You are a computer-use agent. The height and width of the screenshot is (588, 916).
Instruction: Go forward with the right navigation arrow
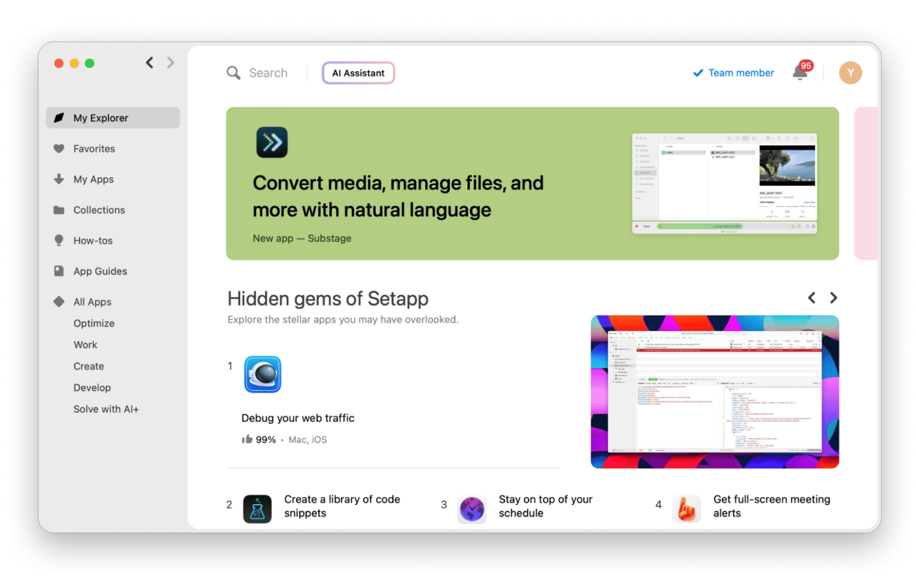tap(170, 63)
